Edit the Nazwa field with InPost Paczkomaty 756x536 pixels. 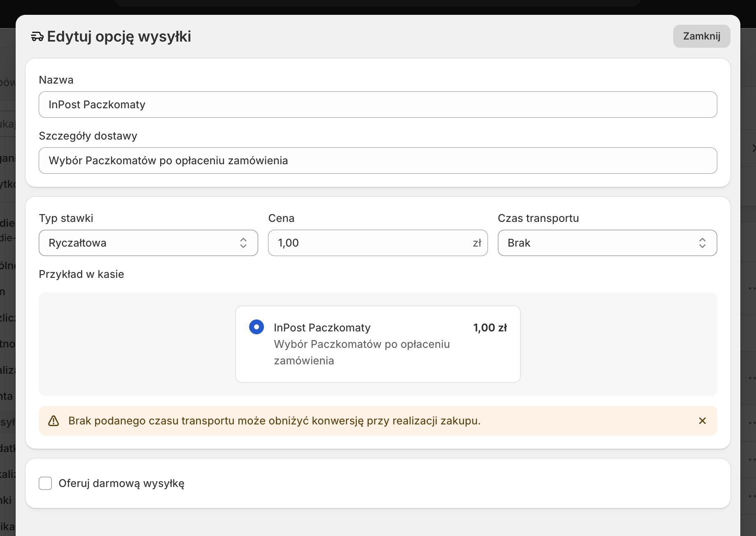(378, 105)
